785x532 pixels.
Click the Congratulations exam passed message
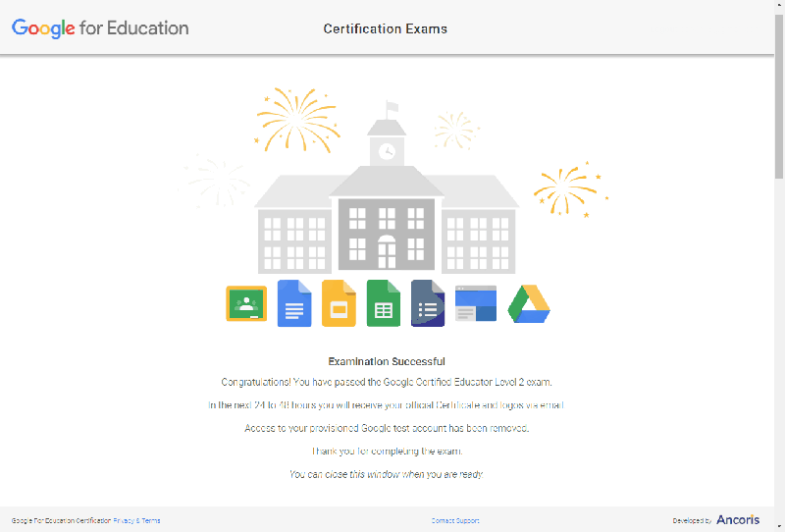pyautogui.click(x=387, y=382)
